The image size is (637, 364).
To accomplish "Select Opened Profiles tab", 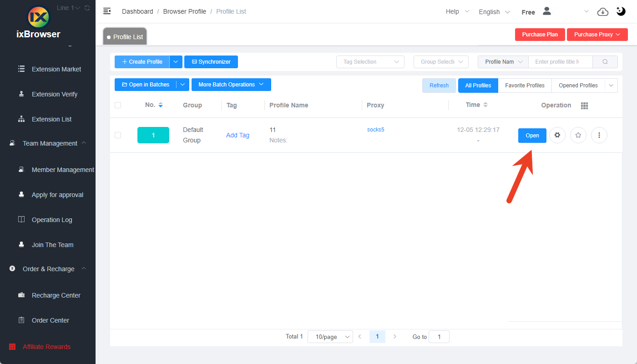I will click(578, 86).
